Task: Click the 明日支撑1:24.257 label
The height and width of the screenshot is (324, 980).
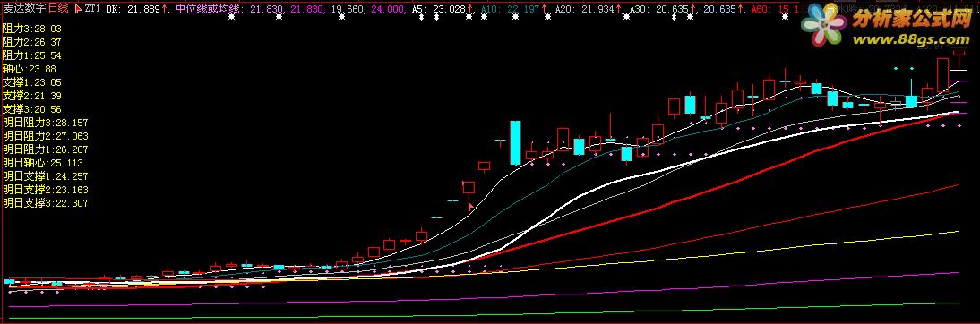Action: coord(46,176)
